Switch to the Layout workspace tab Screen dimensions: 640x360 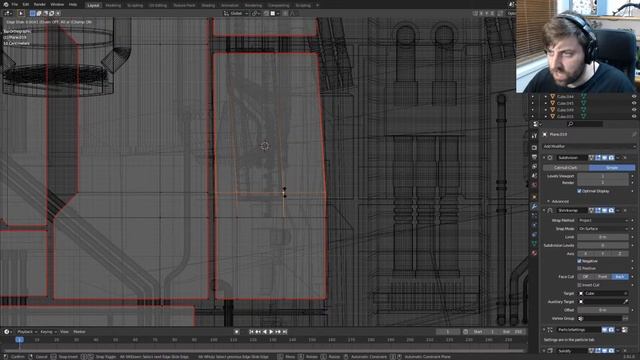tap(93, 5)
